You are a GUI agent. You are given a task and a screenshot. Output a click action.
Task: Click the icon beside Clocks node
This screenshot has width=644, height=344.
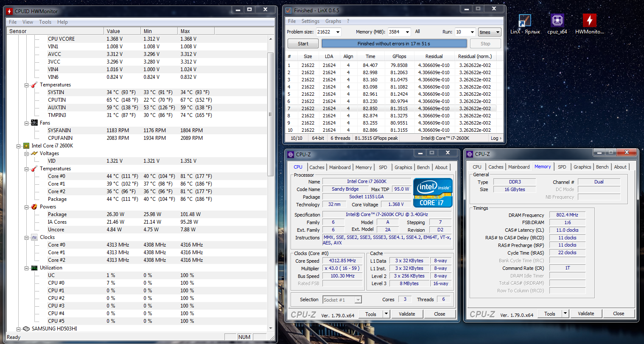point(34,237)
